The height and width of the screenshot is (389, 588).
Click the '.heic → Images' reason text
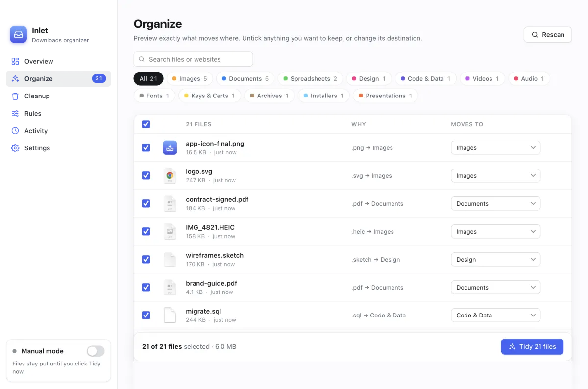click(372, 232)
